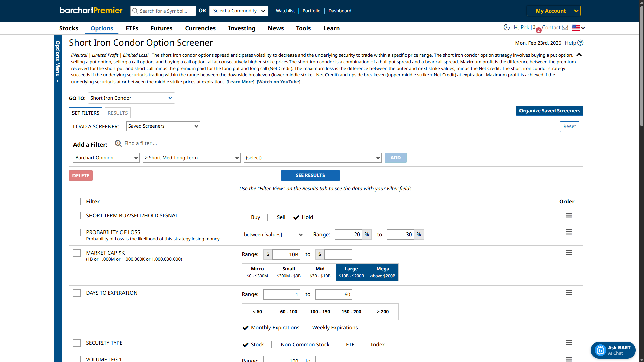
Task: Open the Learn More link
Action: coord(240,82)
